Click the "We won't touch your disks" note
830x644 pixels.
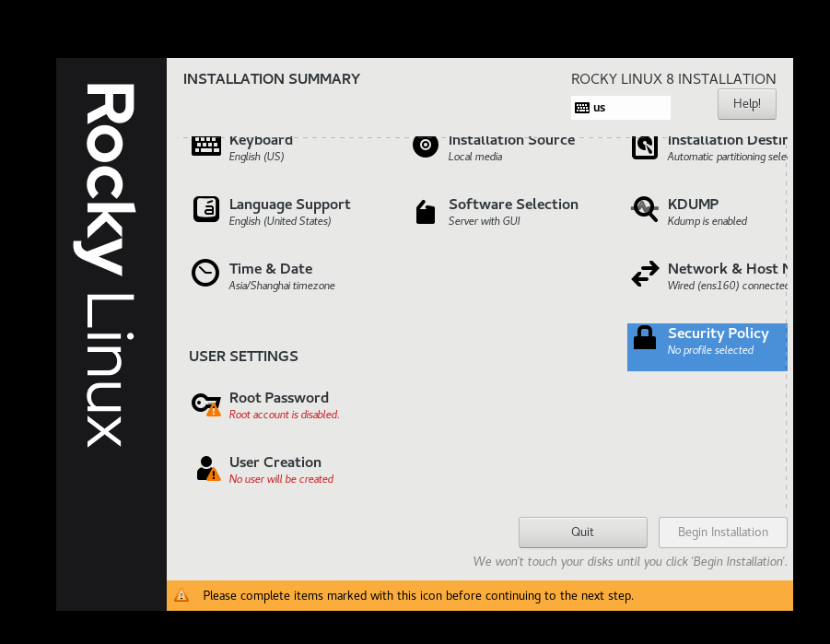pyautogui.click(x=630, y=562)
